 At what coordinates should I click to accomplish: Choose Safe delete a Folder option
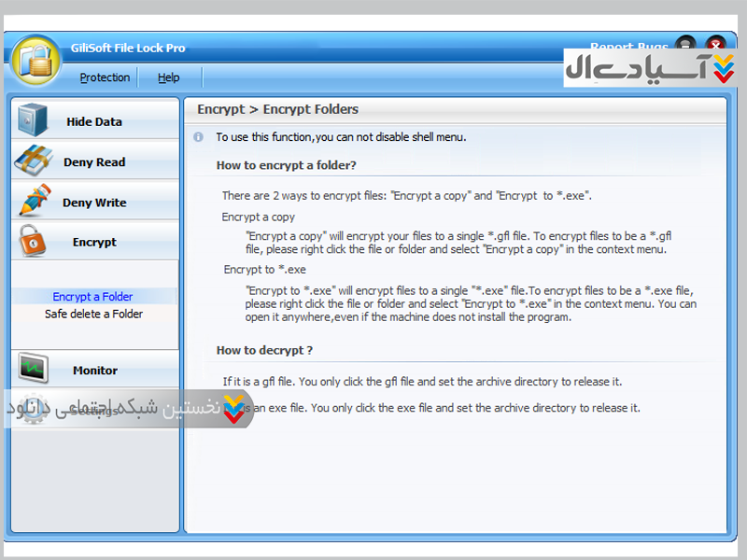pyautogui.click(x=93, y=315)
